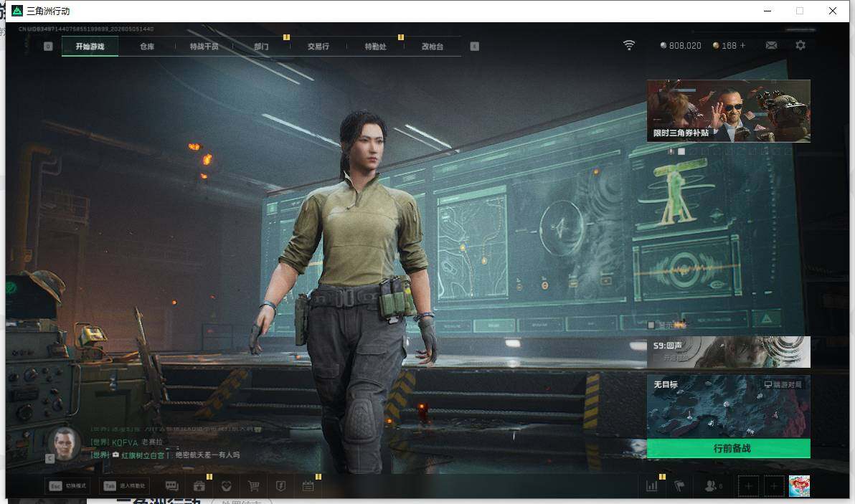Minimize the 三角洲行动 window
The image size is (855, 504).
pos(767,11)
